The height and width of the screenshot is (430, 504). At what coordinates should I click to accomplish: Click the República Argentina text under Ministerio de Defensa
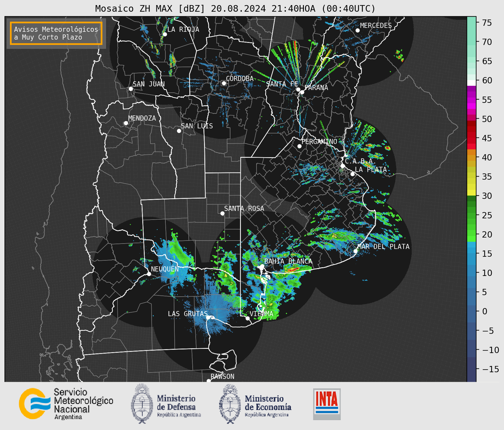tap(179, 415)
